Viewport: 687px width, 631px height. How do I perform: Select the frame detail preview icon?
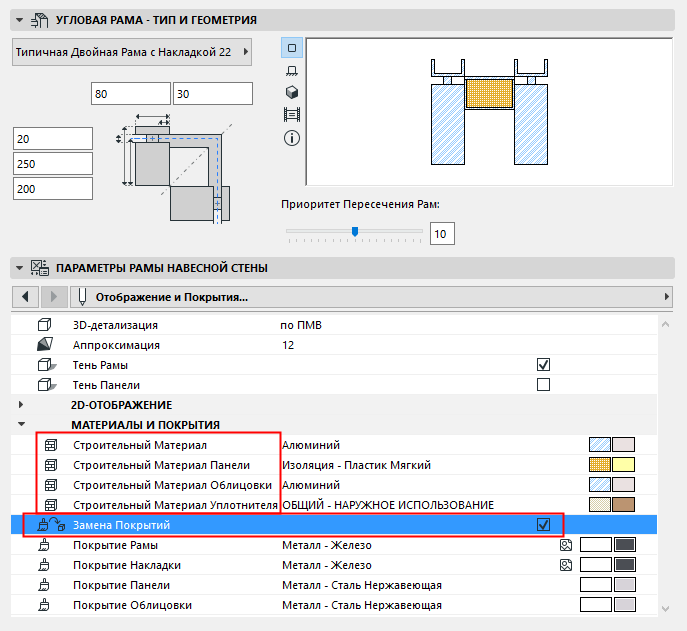pos(292,115)
